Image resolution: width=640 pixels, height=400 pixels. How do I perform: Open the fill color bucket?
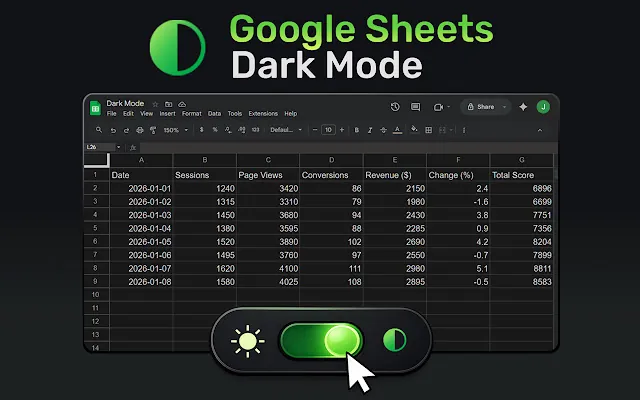click(414, 130)
